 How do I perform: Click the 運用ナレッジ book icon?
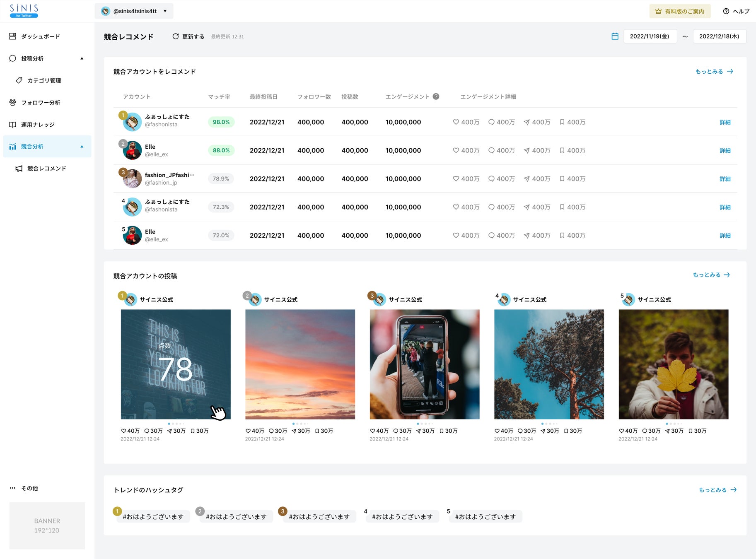click(x=13, y=125)
